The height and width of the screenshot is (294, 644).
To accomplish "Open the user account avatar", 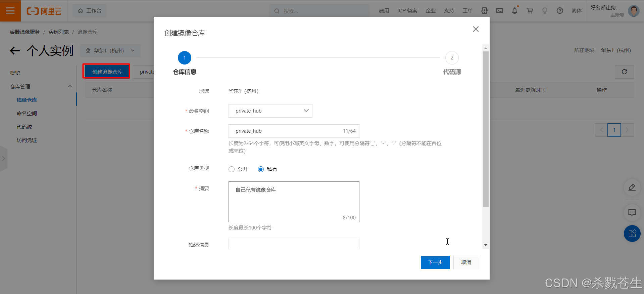I will [x=634, y=11].
